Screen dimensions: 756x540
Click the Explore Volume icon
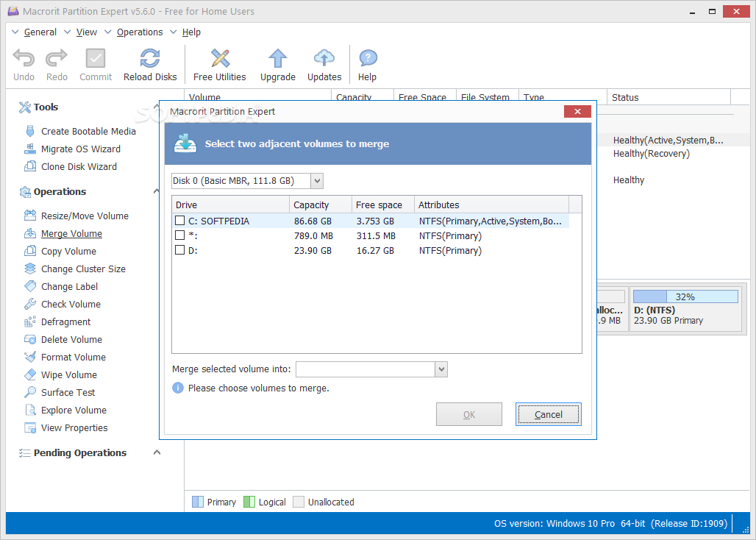(30, 410)
